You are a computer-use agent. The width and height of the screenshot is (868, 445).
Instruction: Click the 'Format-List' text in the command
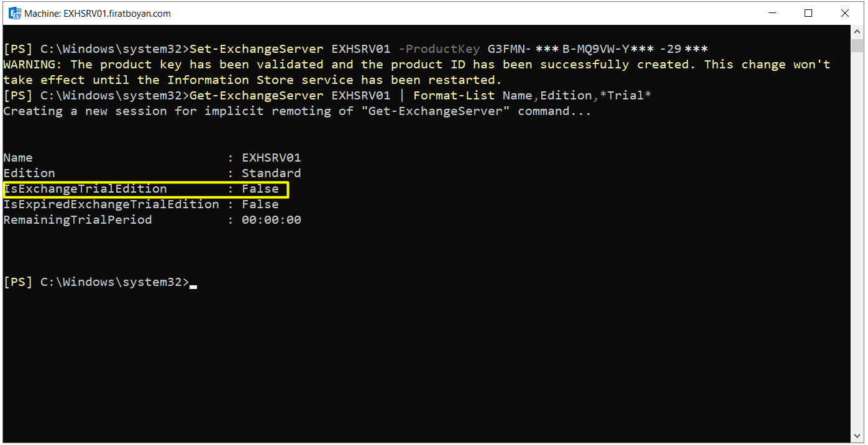[454, 96]
